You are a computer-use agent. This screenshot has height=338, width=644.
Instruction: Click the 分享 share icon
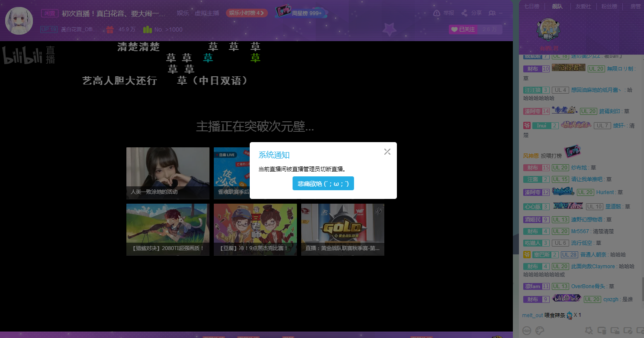tap(464, 13)
